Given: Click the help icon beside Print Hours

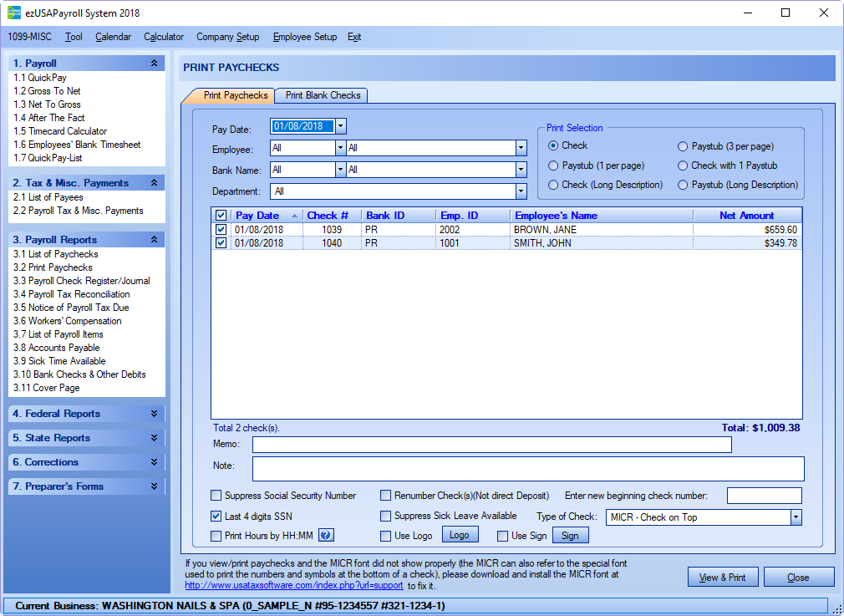Looking at the screenshot, I should 327,536.
